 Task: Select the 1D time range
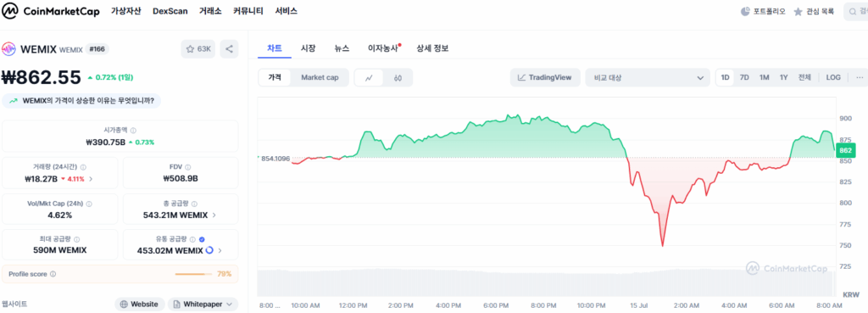point(725,77)
